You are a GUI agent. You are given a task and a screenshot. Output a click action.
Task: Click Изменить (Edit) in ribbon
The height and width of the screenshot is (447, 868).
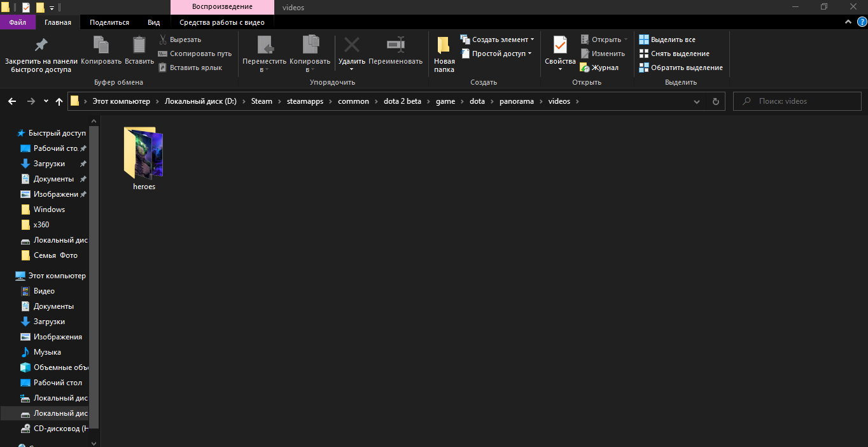click(603, 53)
